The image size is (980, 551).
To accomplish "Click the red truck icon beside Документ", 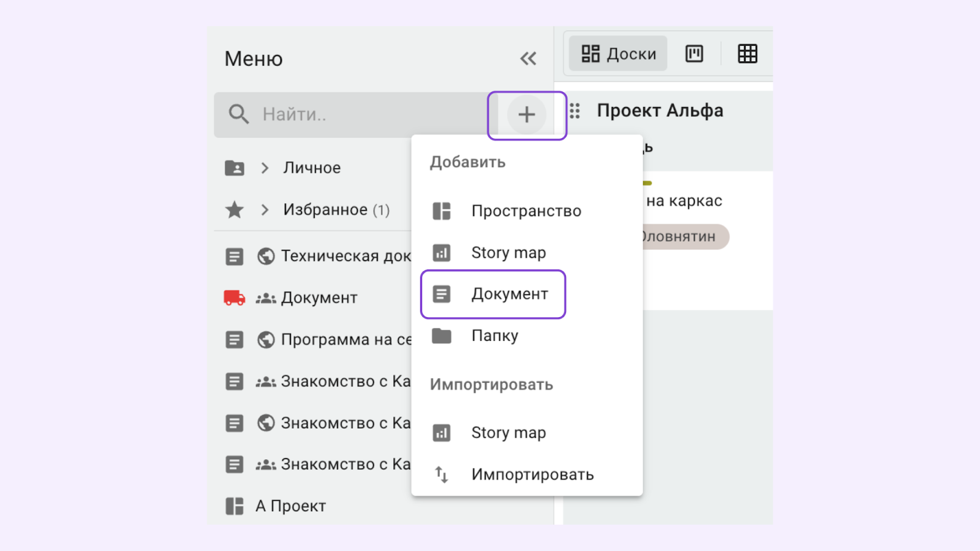I will tap(235, 298).
